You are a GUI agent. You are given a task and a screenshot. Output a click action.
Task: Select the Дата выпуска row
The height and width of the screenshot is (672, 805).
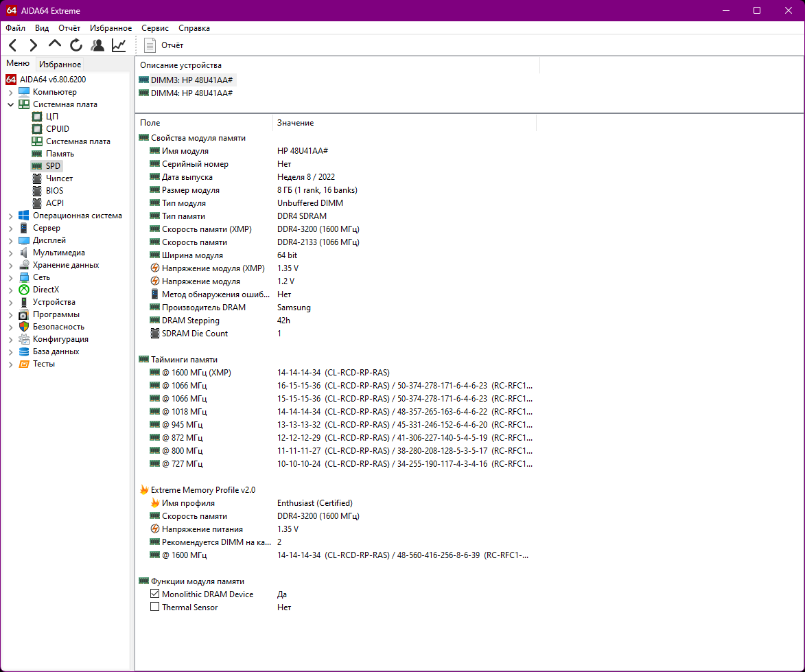click(x=336, y=177)
